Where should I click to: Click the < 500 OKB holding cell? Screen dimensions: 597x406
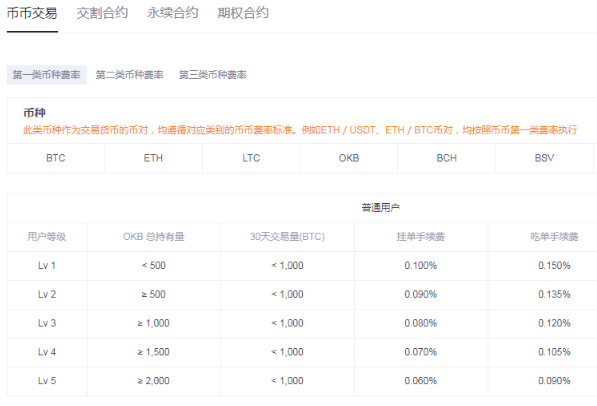[153, 265]
